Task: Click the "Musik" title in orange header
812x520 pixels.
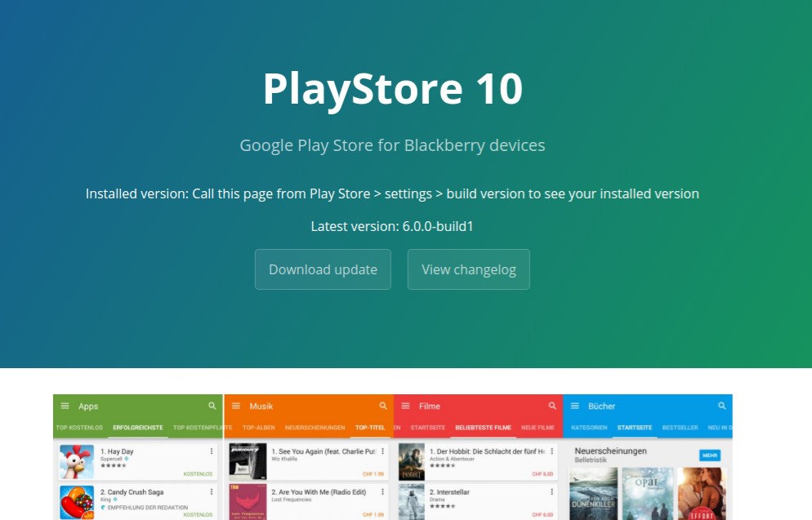Action: coord(261,407)
